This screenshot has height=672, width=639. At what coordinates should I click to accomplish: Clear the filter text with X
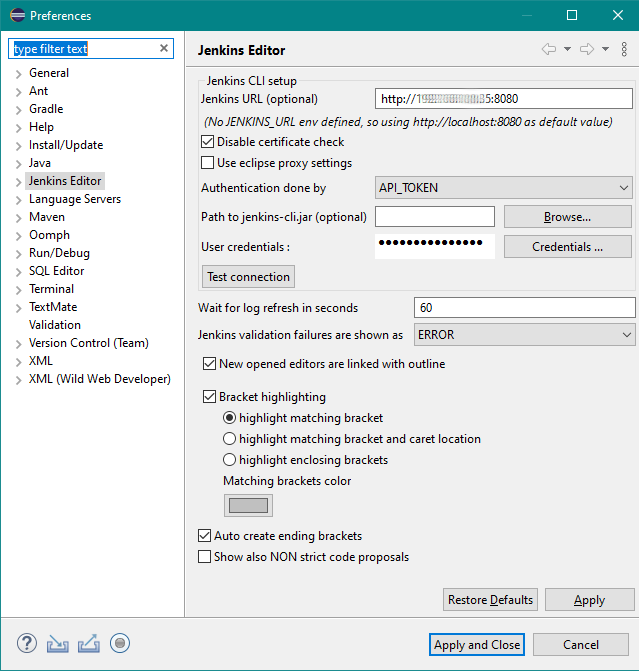pyautogui.click(x=164, y=48)
